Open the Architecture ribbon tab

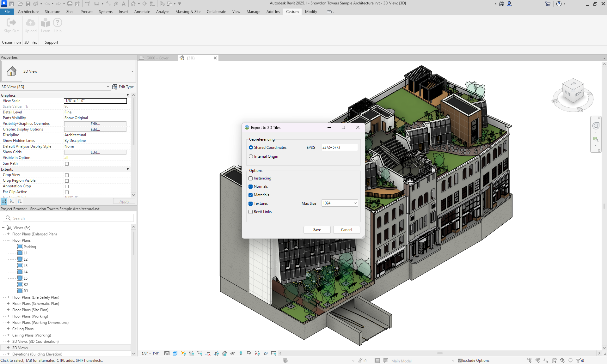click(28, 12)
